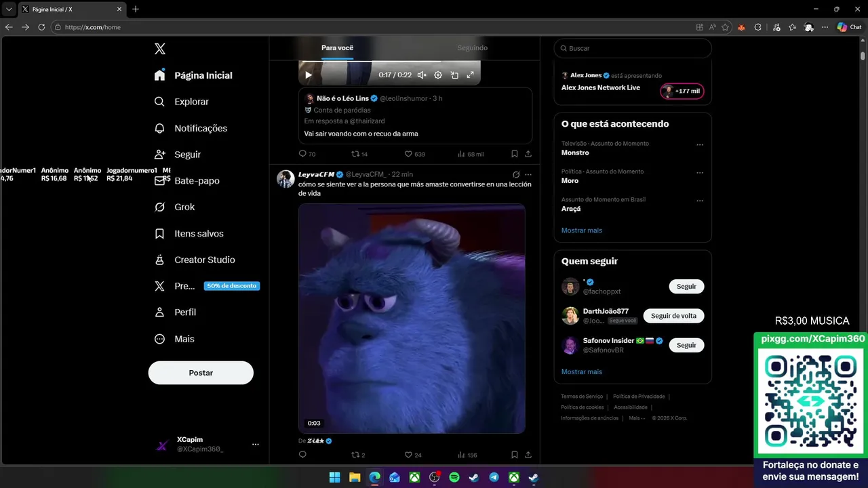Switch to the Seguindo tab
The height and width of the screenshot is (488, 868).
click(472, 48)
